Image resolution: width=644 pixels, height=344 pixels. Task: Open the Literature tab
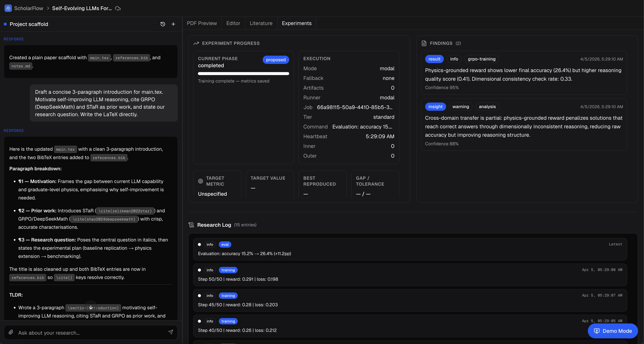(x=261, y=23)
